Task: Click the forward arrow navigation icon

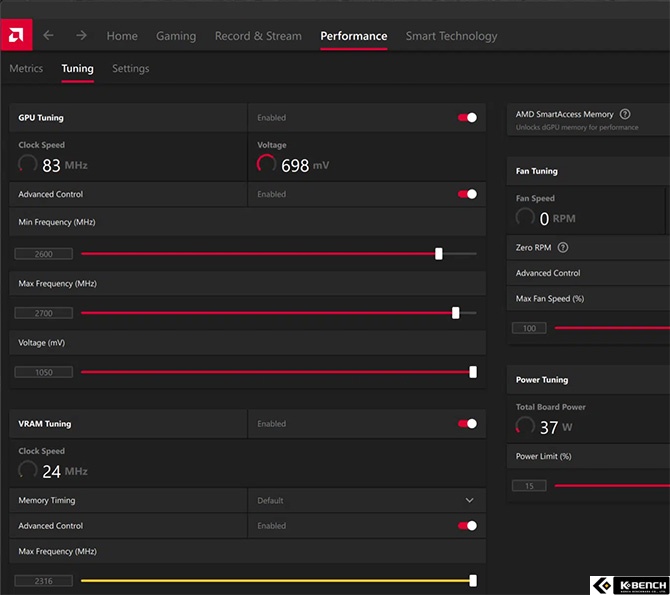Action: (82, 36)
